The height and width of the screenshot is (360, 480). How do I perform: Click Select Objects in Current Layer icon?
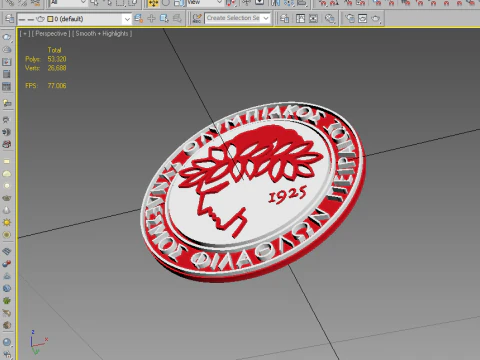pyautogui.click(x=164, y=19)
